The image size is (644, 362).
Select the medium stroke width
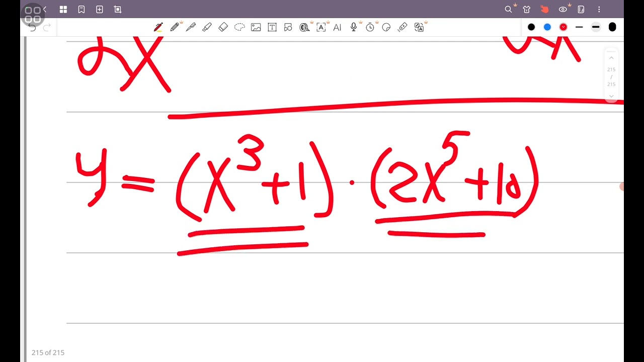[x=596, y=27]
